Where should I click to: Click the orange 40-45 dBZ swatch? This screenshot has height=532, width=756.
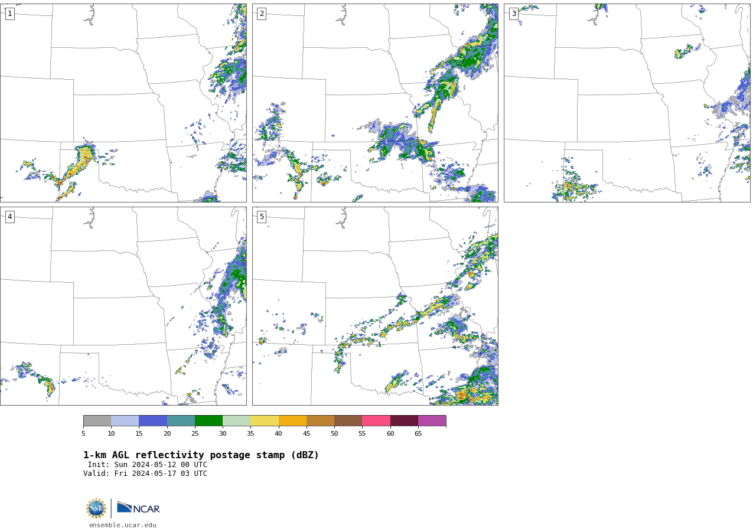pyautogui.click(x=292, y=421)
